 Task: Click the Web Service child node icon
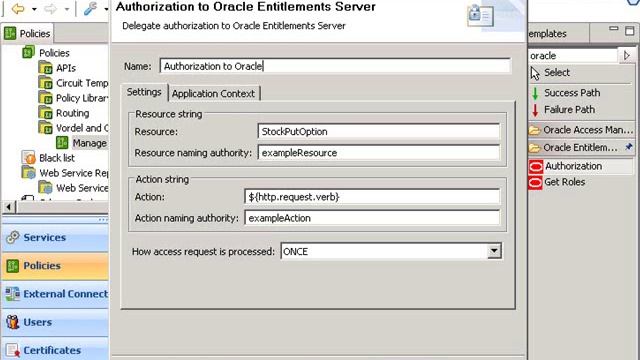[45, 188]
